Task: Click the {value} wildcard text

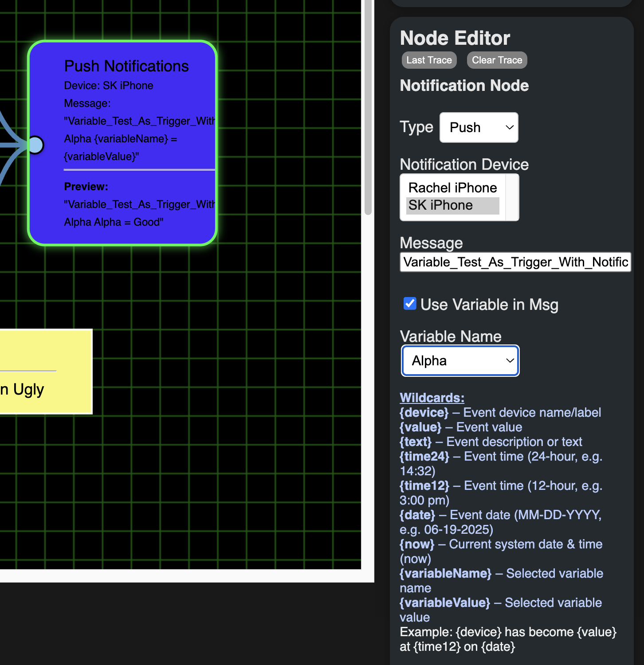Action: [x=420, y=427]
